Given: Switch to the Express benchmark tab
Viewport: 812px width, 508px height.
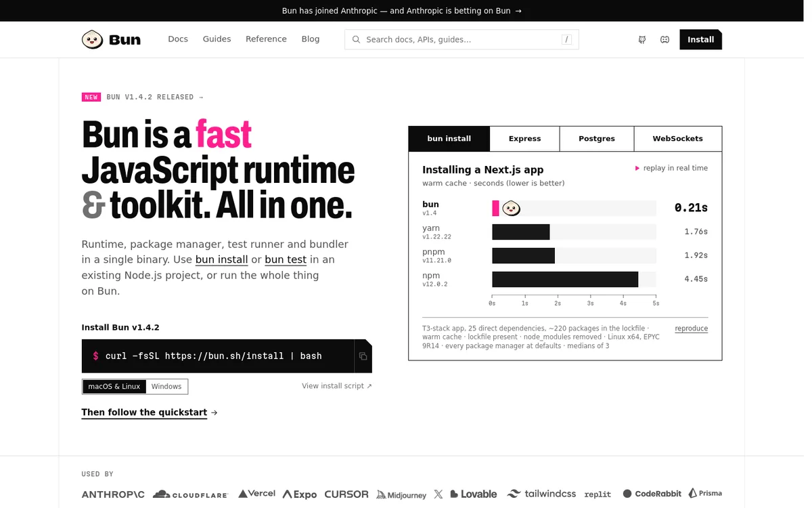Looking at the screenshot, I should (x=525, y=139).
